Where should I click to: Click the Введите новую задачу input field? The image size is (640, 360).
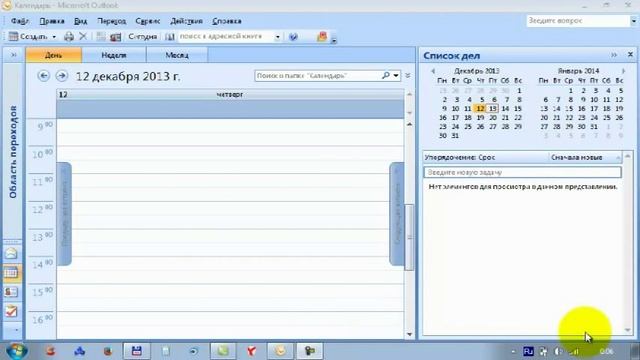(x=522, y=172)
